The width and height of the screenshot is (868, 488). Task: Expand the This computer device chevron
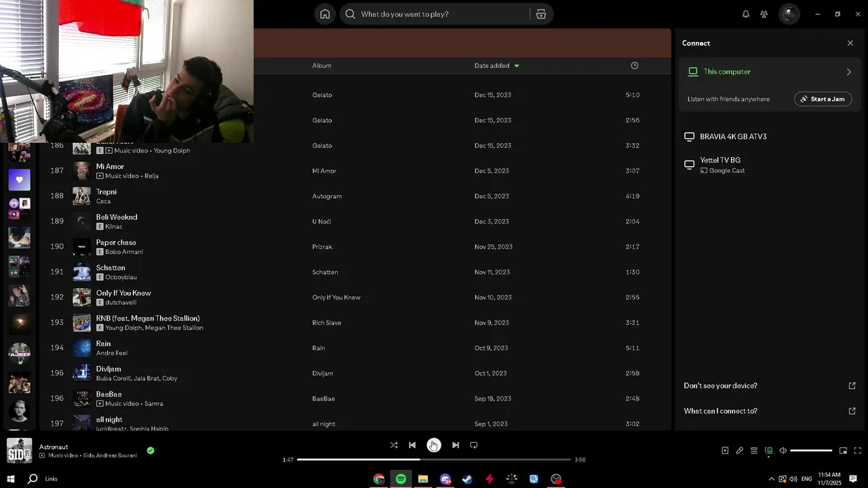[849, 72]
